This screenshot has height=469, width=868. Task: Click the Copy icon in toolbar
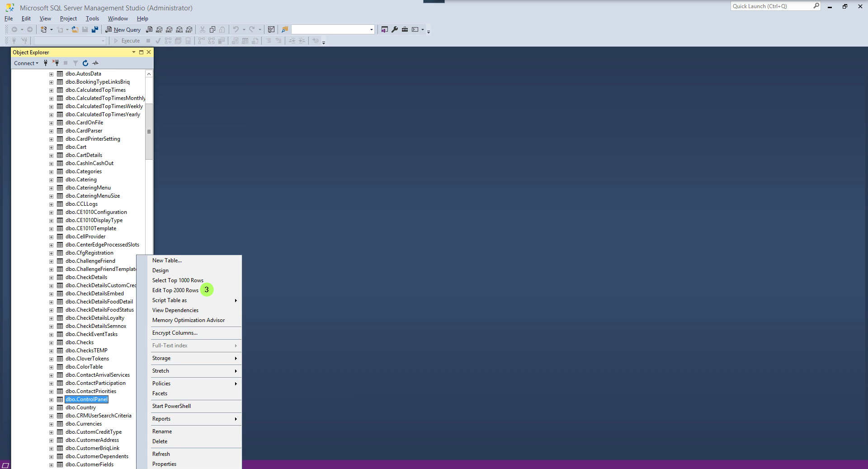point(212,29)
